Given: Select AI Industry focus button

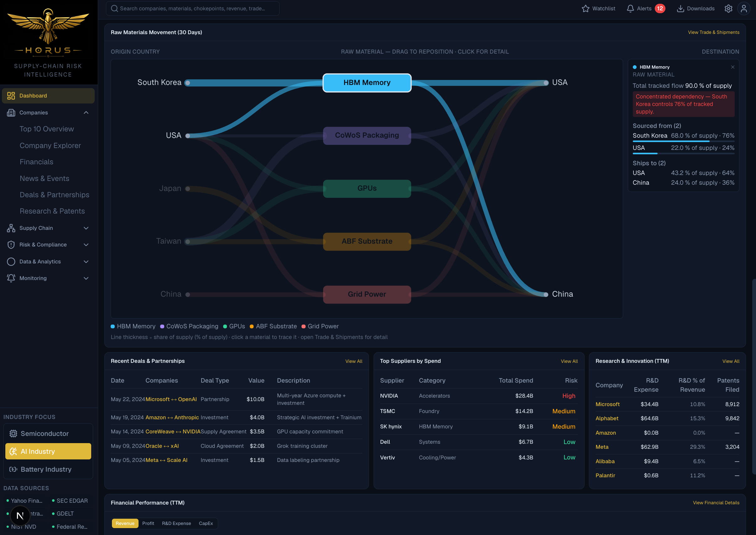Looking at the screenshot, I should (48, 451).
